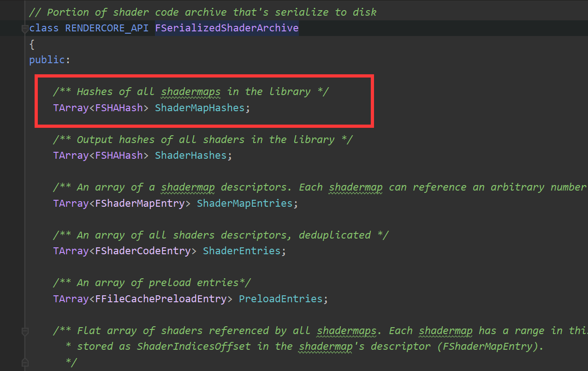The image size is (588, 371).
Task: Click TArray on the PreloadEntries line
Action: point(71,299)
